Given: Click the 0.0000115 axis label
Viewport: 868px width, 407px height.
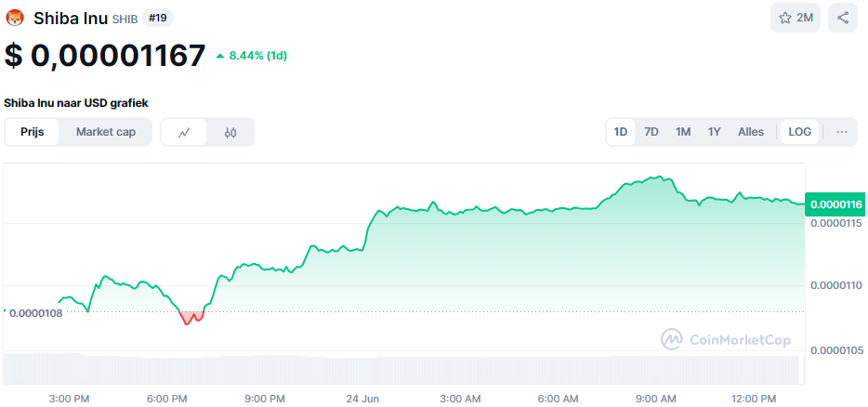Looking at the screenshot, I should [x=836, y=223].
